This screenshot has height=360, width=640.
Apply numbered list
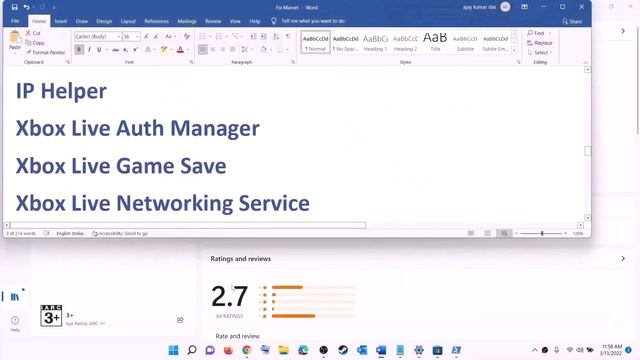tap(219, 36)
